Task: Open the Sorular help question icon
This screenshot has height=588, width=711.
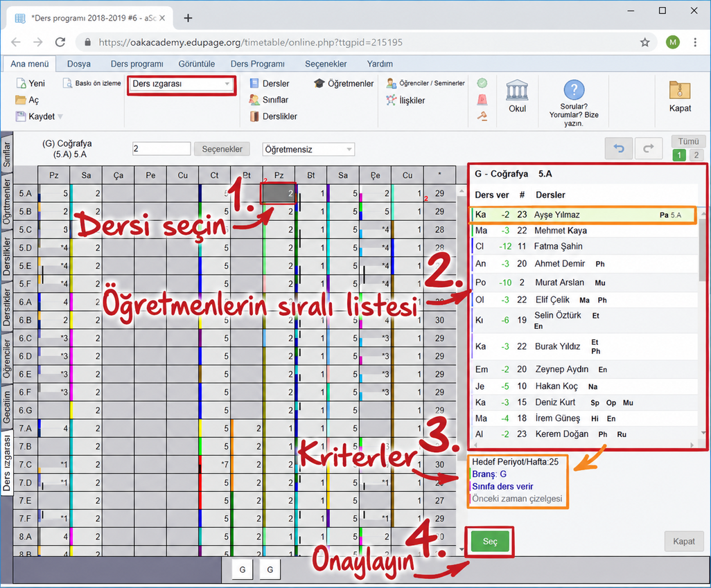Action: coord(574,90)
